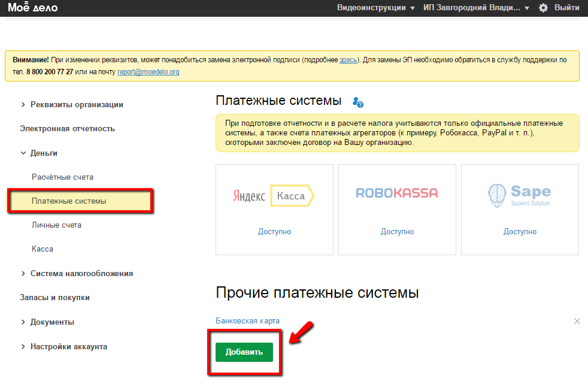Click the help icon beside Платежные системы heading
Image resolution: width=588 pixels, height=387 pixels.
357,102
